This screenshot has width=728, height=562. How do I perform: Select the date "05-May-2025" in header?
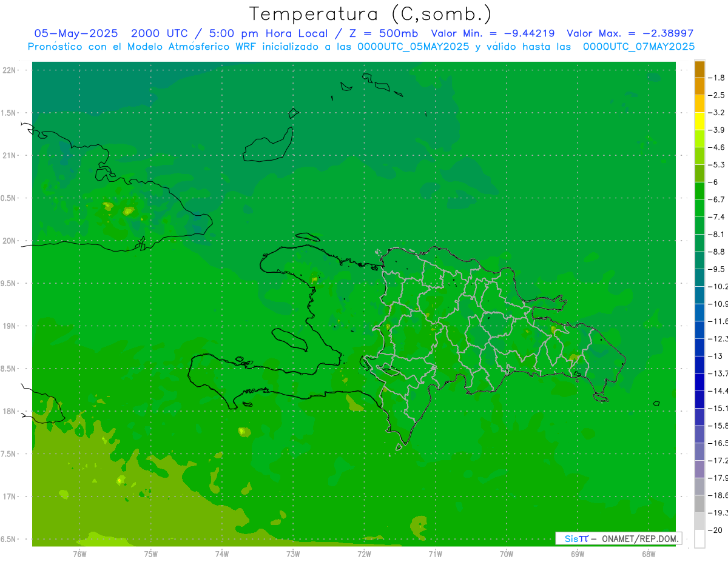point(76,33)
